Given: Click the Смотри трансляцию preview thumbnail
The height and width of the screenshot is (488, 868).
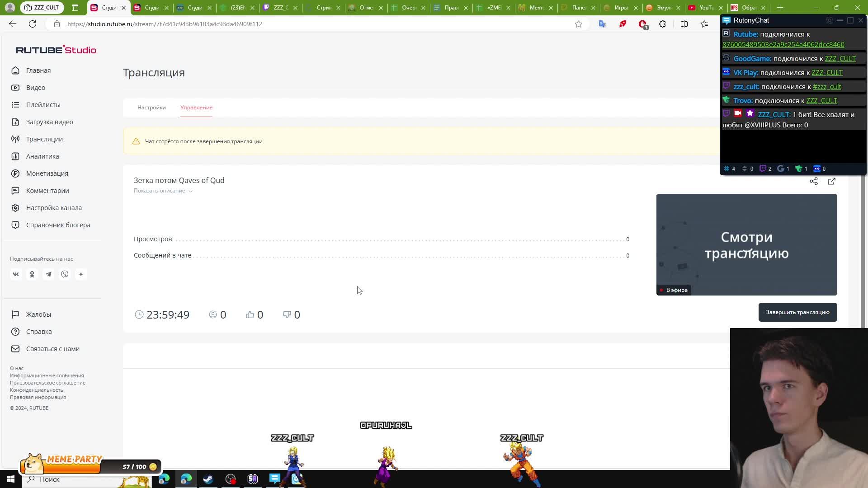Looking at the screenshot, I should [746, 244].
